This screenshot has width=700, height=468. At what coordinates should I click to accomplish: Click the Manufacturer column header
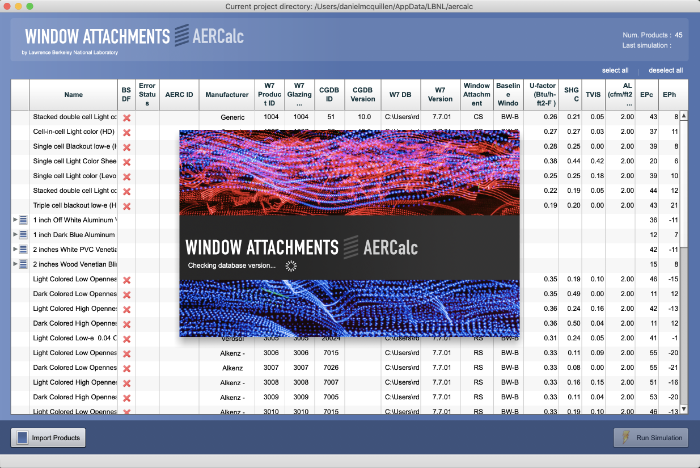[x=227, y=95]
